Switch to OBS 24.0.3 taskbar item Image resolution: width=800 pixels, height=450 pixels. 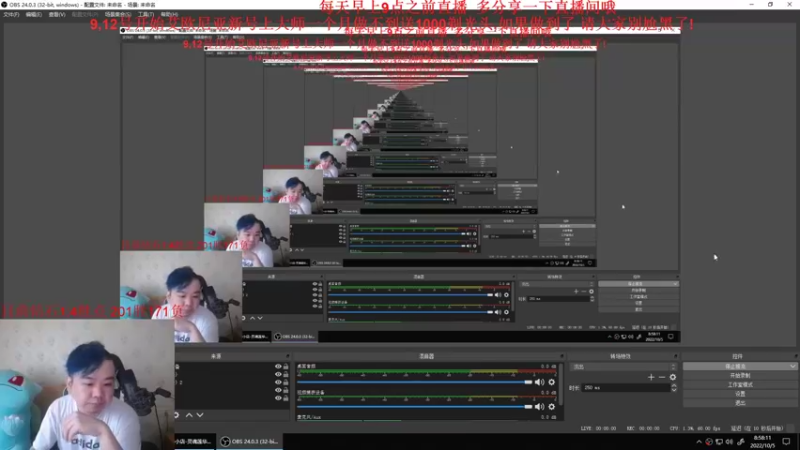[250, 441]
